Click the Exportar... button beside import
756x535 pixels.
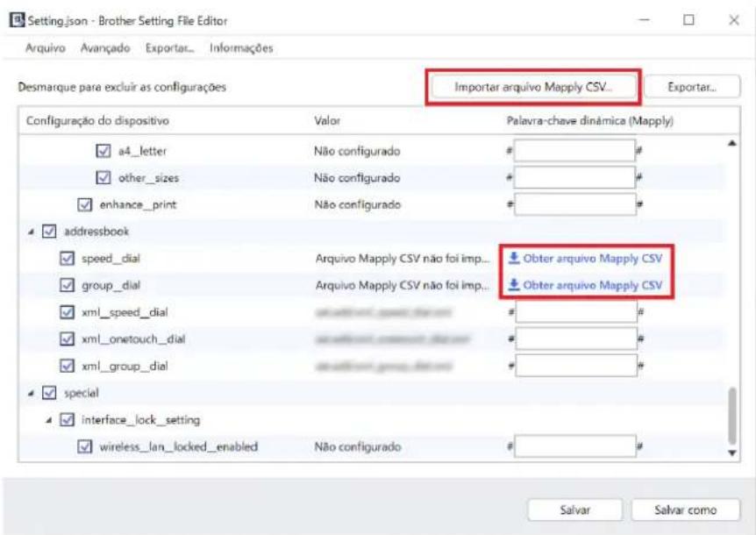pos(692,87)
